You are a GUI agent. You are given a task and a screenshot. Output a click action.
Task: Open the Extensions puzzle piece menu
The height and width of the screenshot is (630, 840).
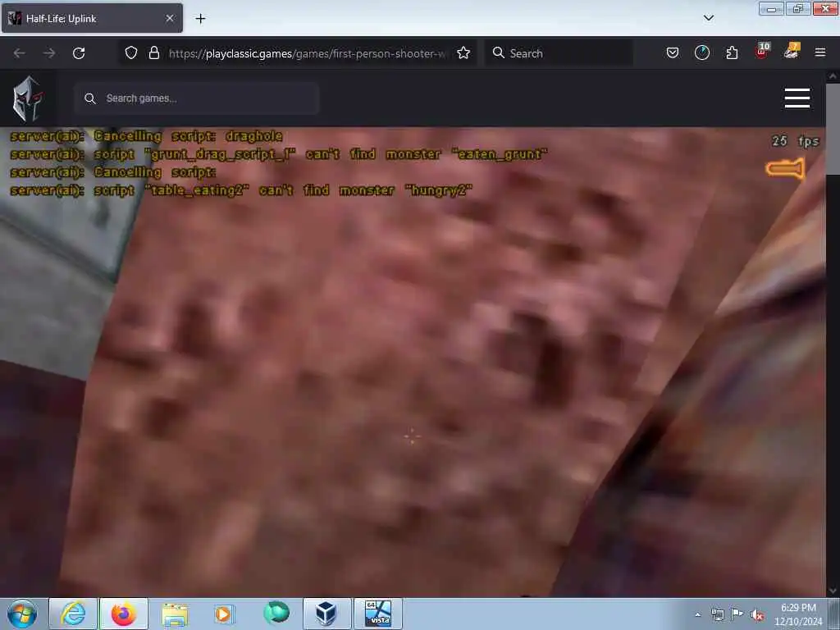[x=732, y=52]
